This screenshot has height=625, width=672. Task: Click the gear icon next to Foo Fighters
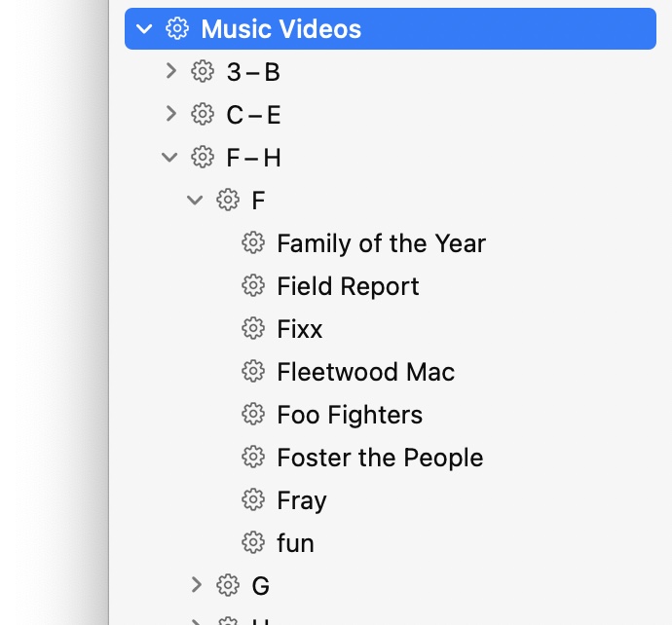pos(253,415)
